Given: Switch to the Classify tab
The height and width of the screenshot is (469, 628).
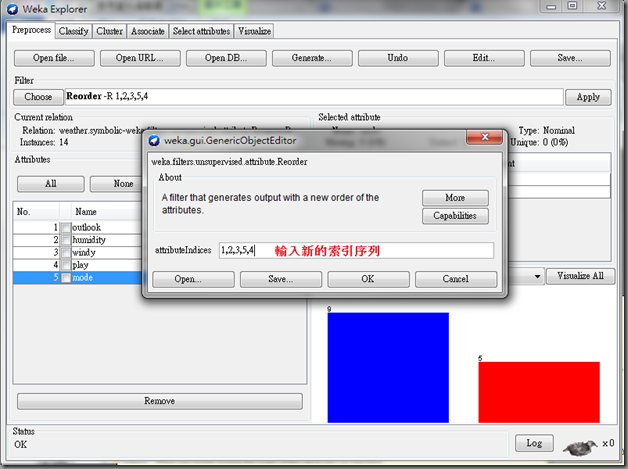Looking at the screenshot, I should 74,31.
